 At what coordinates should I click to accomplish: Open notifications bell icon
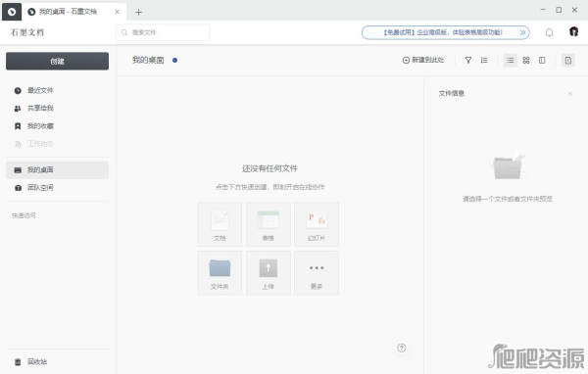point(550,32)
